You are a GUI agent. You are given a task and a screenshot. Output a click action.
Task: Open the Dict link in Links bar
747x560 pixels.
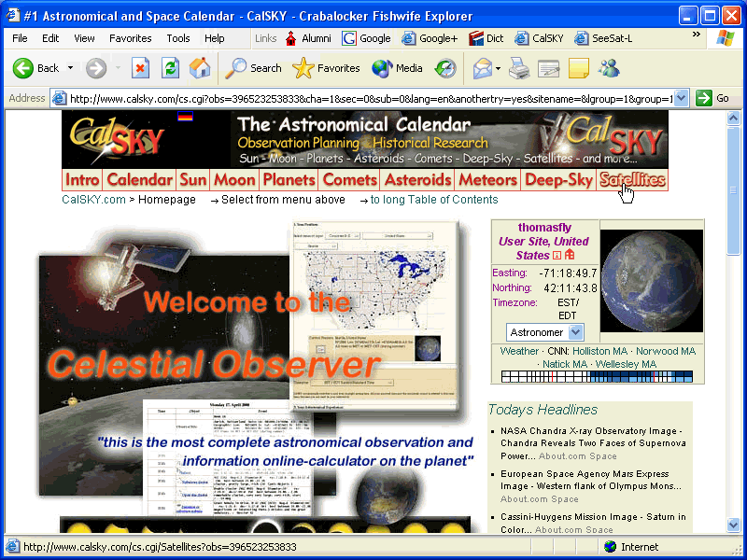486,38
